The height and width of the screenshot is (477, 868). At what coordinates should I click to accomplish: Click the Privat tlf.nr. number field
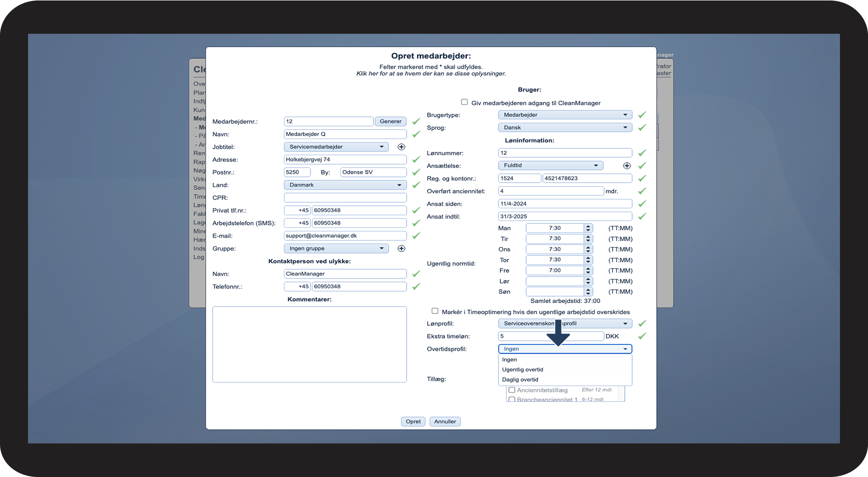tap(360, 210)
